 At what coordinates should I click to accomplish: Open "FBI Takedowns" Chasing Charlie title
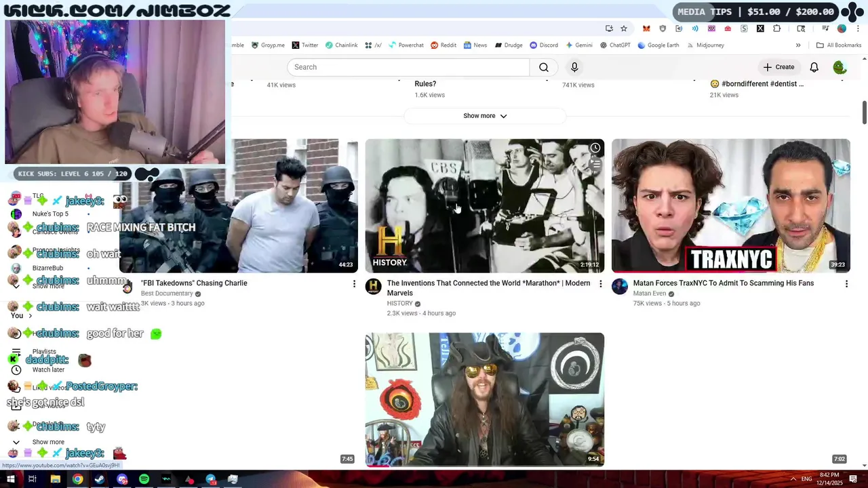tap(194, 283)
